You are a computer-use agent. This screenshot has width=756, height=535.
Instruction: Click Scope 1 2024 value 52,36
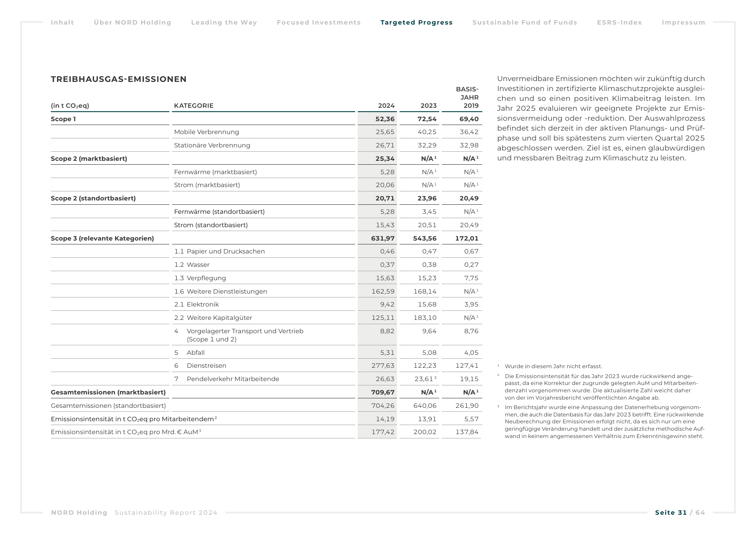(x=385, y=119)
